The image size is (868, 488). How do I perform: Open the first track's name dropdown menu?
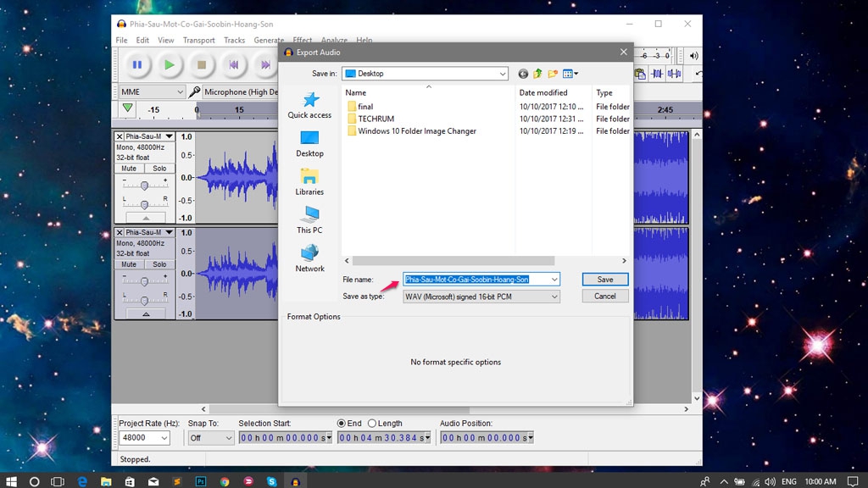point(169,136)
